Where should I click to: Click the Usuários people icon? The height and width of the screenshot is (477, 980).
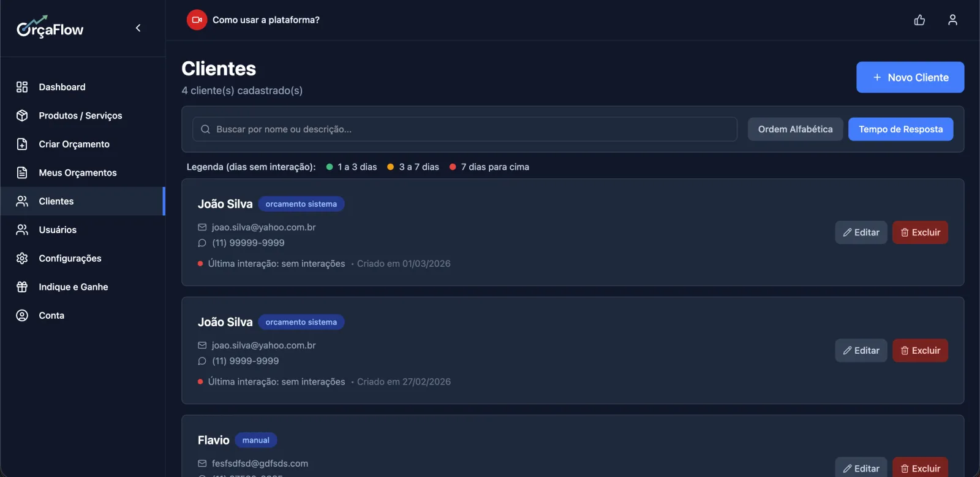click(22, 229)
